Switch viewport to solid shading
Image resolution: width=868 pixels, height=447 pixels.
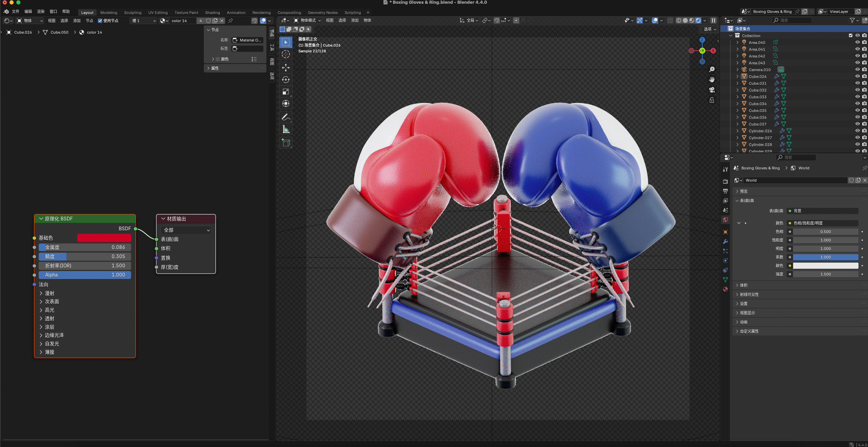pyautogui.click(x=685, y=20)
